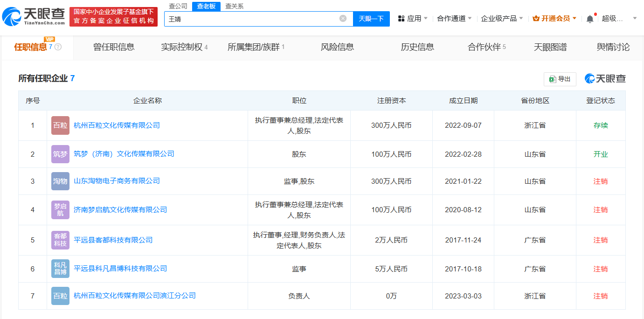Image resolution: width=644 pixels, height=319 pixels.
Task: Click inside the 王婧 search input field
Action: (x=256, y=19)
